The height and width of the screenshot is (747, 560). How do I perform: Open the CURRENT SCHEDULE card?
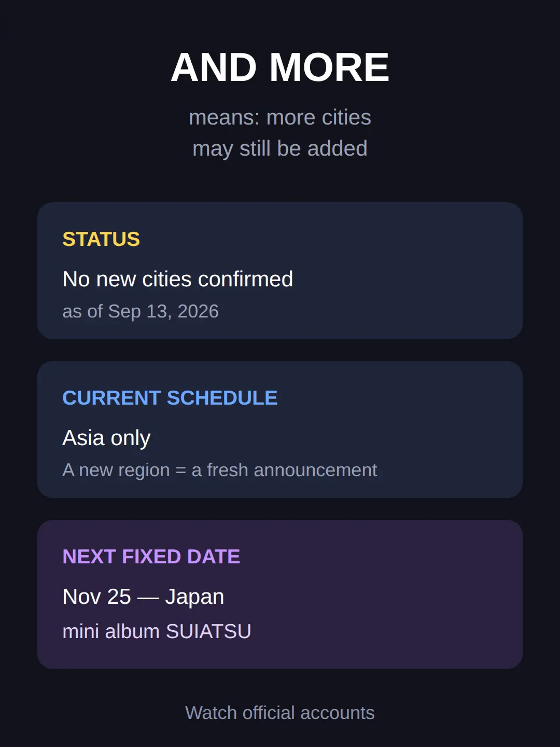280,430
